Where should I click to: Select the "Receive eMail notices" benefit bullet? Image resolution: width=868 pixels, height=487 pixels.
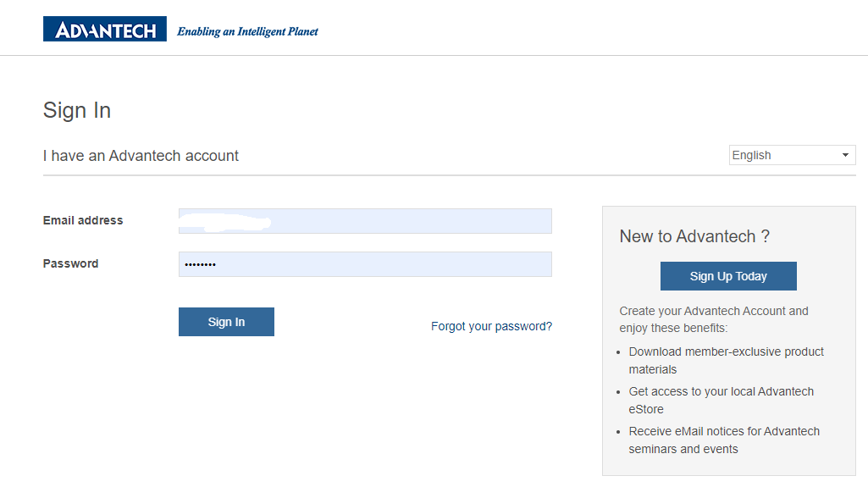(724, 440)
